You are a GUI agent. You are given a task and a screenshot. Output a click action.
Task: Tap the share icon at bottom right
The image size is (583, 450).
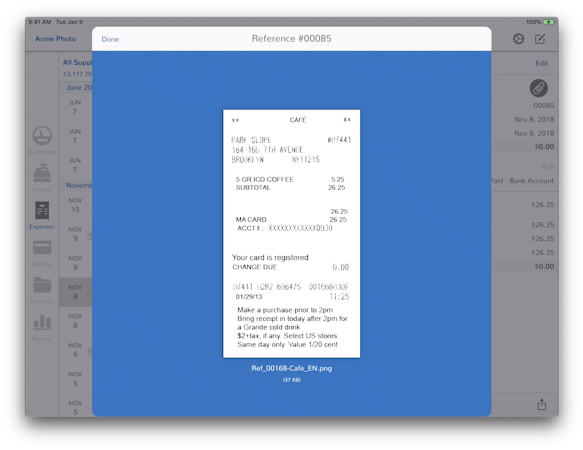point(542,404)
